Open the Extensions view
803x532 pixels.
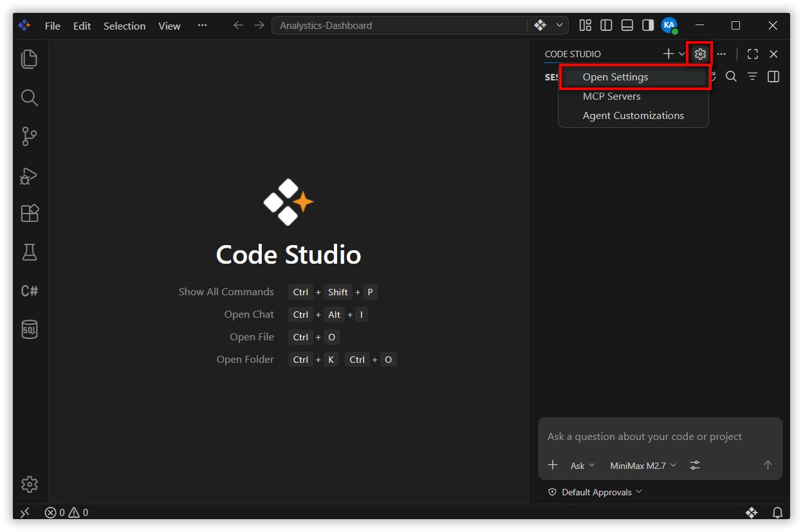coord(30,214)
